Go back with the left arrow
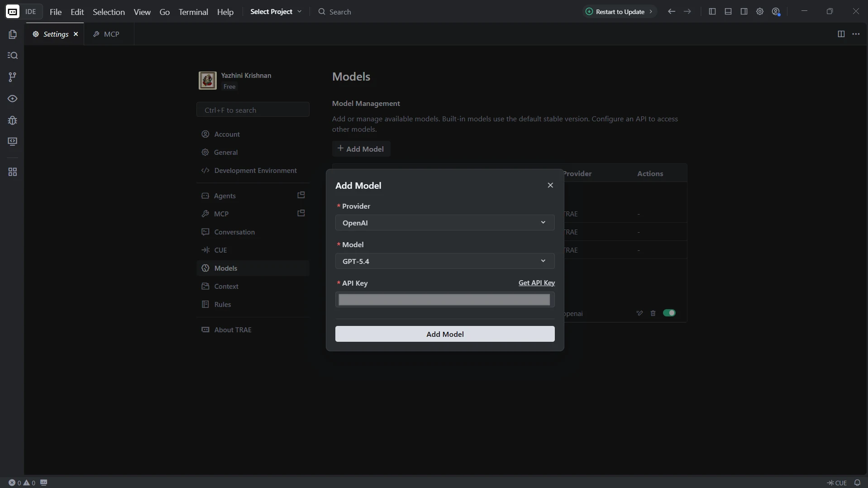 coord(672,12)
